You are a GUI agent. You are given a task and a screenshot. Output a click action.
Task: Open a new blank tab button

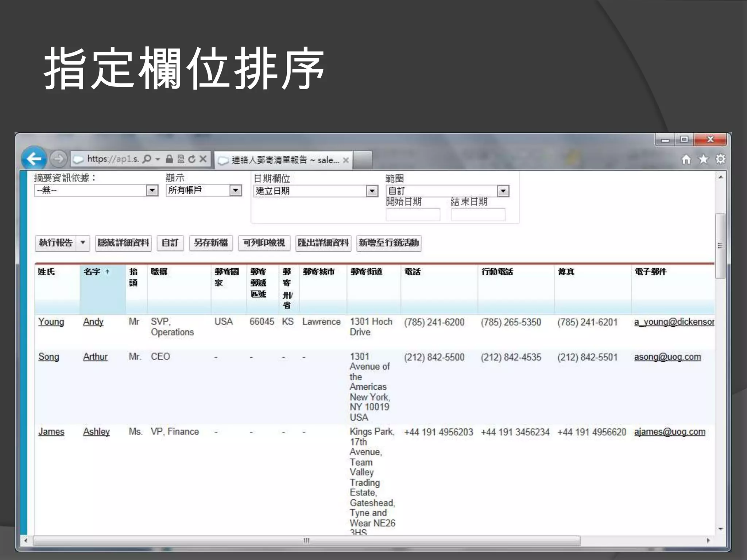point(363,160)
